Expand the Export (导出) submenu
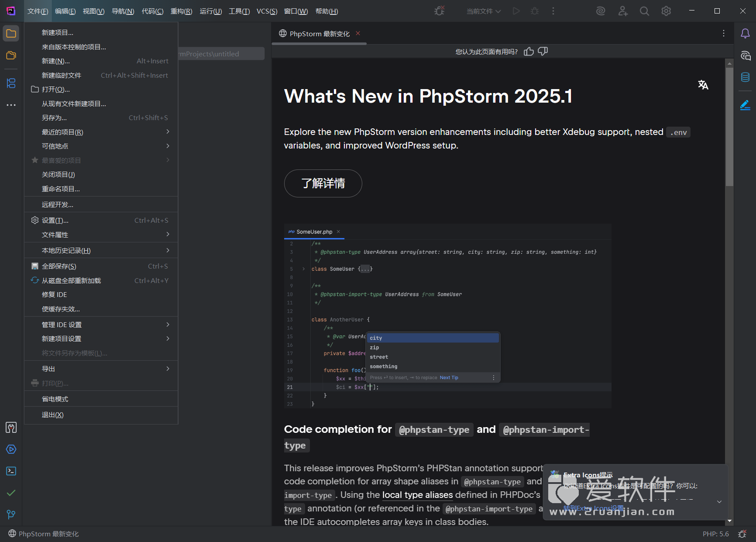This screenshot has width=756, height=542. 101,369
